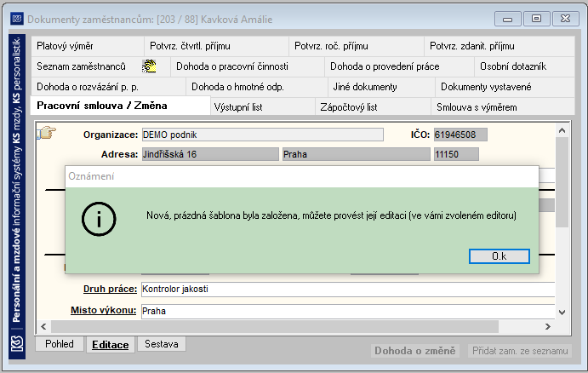Viewport: 588px width, 373px height.
Task: Click the Druh práce underlined label
Action: tap(111, 289)
